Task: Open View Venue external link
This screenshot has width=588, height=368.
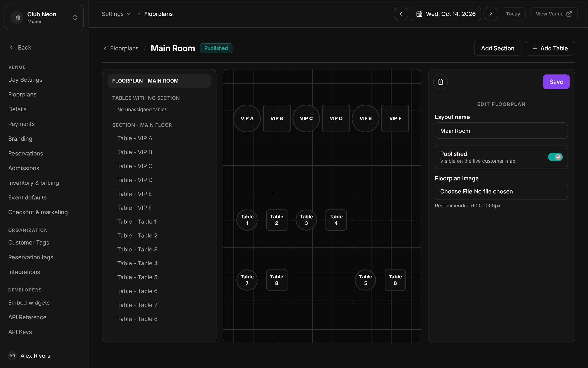Action: coord(554,14)
